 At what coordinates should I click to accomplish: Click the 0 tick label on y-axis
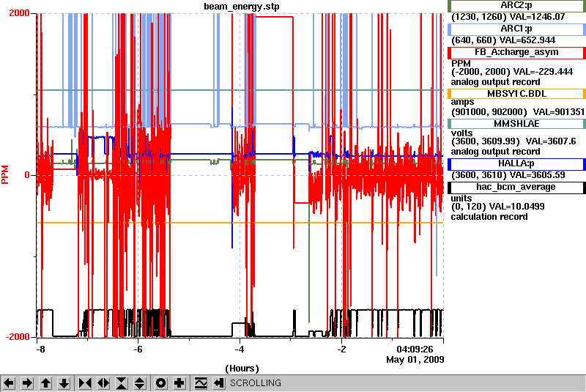(27, 175)
